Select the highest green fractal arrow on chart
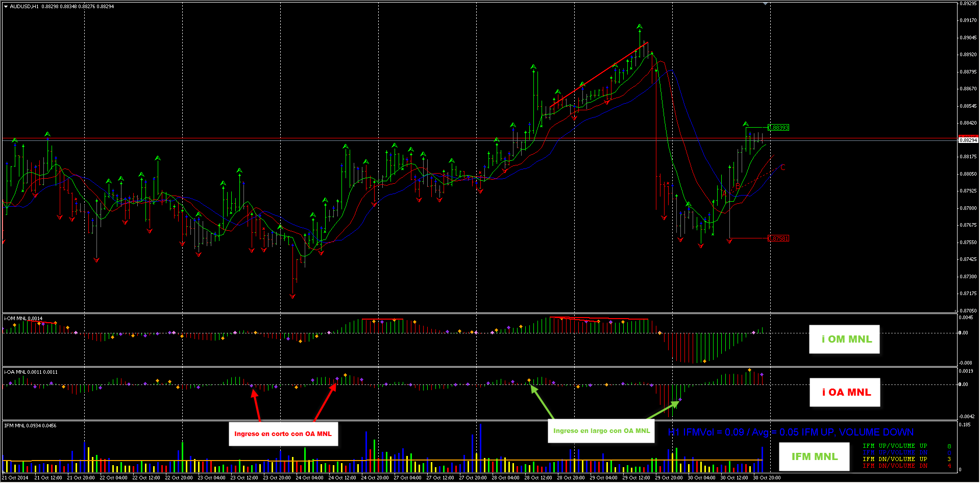980x483 pixels. tap(640, 27)
